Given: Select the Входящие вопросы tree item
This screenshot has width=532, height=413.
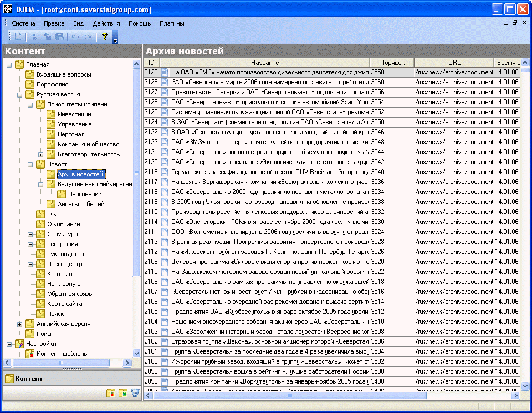Looking at the screenshot, I should coord(64,74).
